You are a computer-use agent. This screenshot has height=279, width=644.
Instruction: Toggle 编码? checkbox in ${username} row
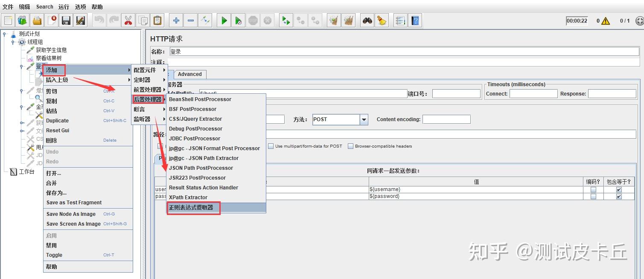click(593, 189)
